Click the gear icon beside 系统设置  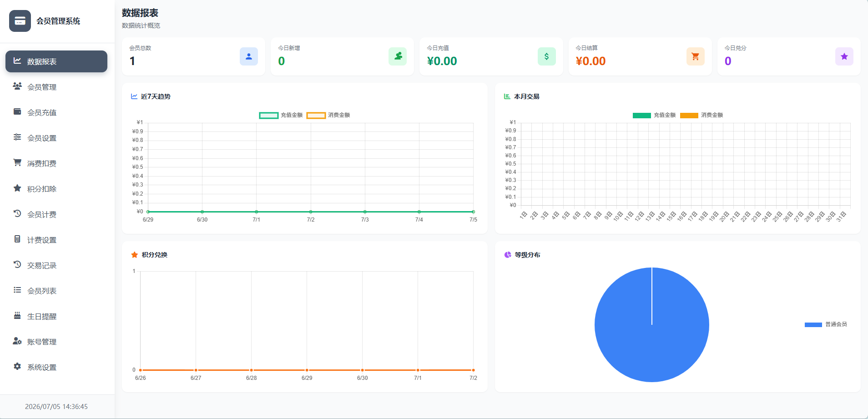(17, 366)
